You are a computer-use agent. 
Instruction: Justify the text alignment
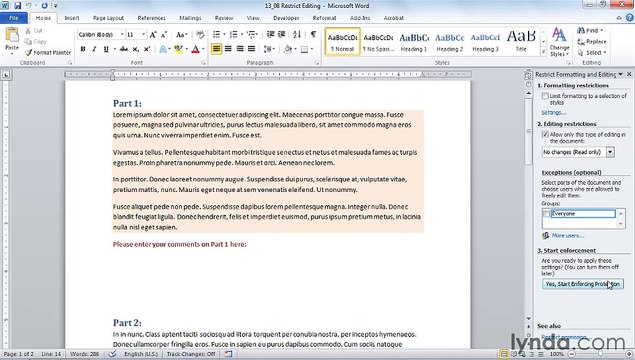(251, 49)
